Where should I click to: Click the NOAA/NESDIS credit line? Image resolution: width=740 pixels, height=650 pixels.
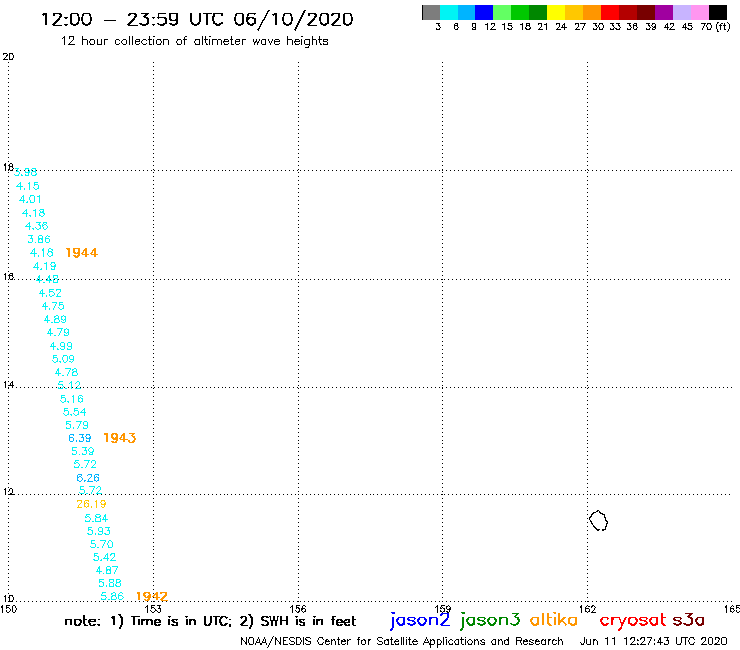(x=402, y=641)
